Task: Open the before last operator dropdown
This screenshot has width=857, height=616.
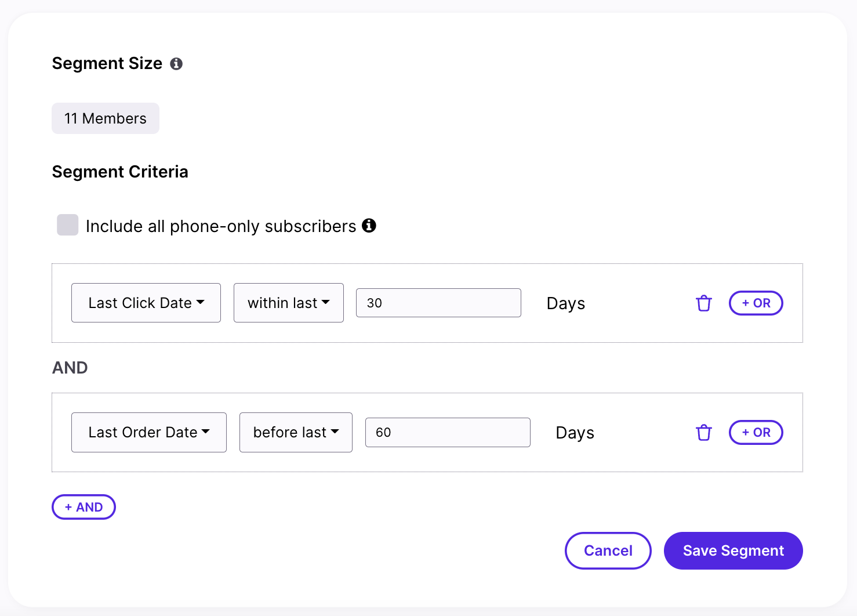Action: 296,432
